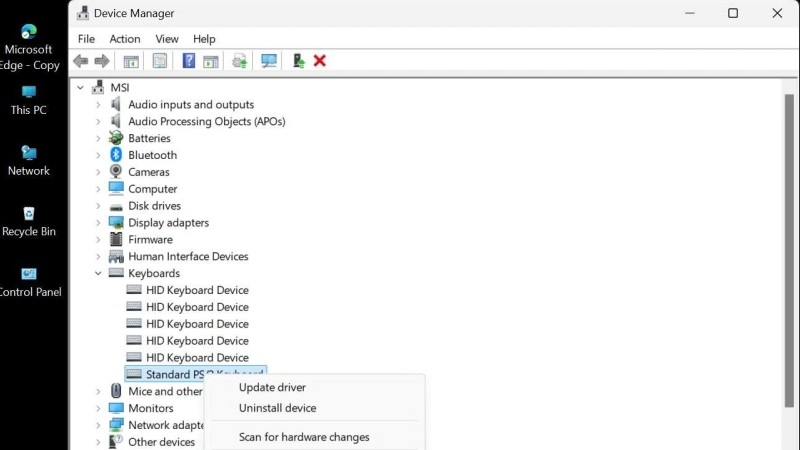Select the Human Interface Devices item

click(x=188, y=256)
